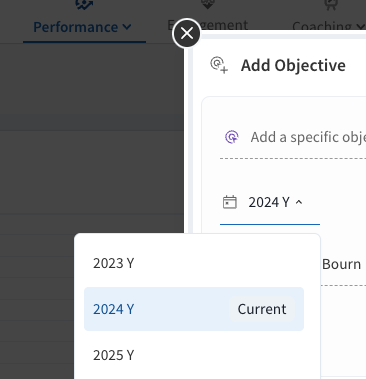This screenshot has height=379, width=366.
Task: Click the purple objective target icon
Action: [x=232, y=137]
